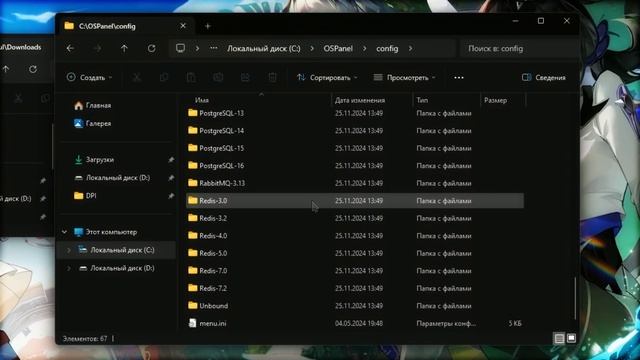Click OSPanel in the breadcrumb path
The width and height of the screenshot is (640, 360).
pos(338,49)
